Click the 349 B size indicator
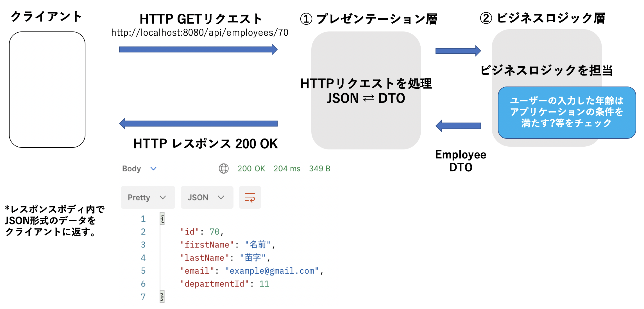The image size is (644, 309). 319,169
